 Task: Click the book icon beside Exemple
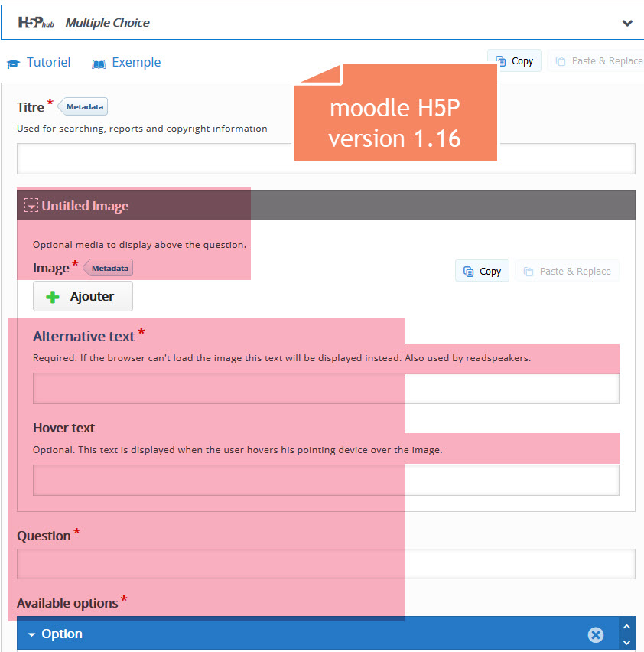(x=99, y=64)
